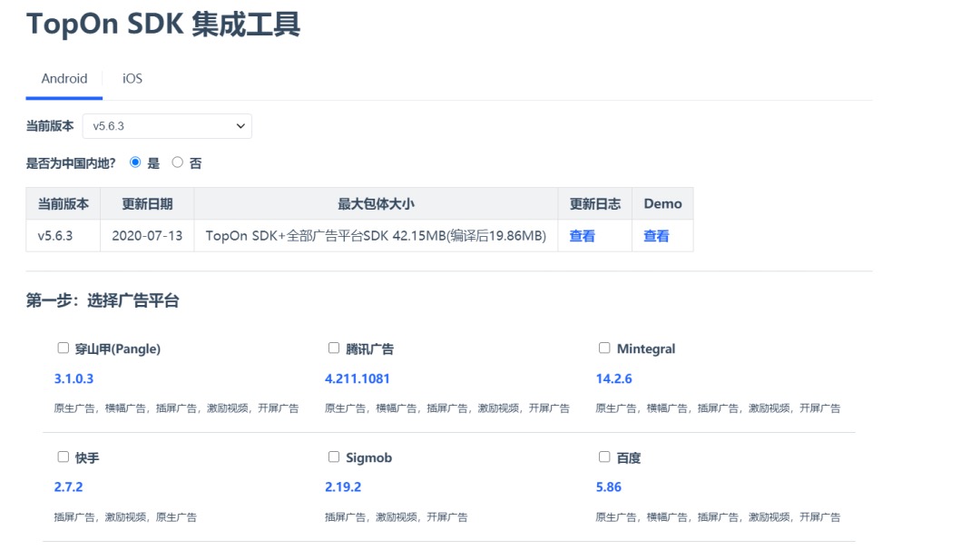Open the v5.6.3 version dropdown
980x550 pixels.
click(167, 126)
